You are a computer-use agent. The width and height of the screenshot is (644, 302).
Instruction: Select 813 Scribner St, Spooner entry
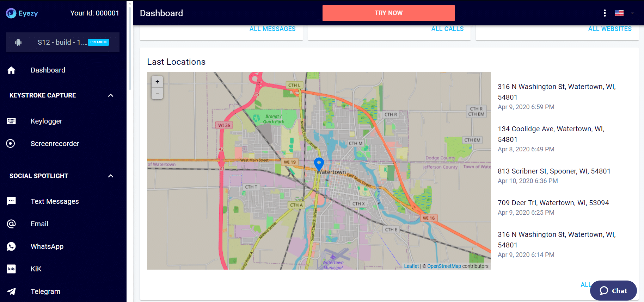click(554, 171)
